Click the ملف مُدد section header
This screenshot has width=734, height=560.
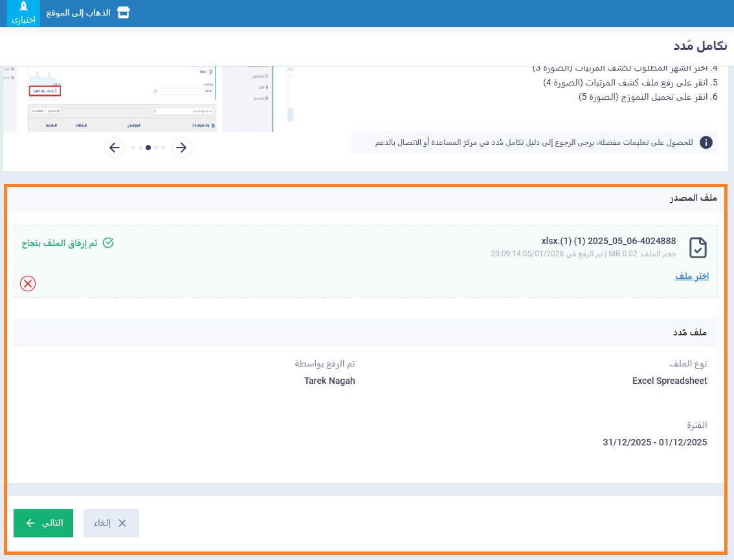tap(689, 333)
